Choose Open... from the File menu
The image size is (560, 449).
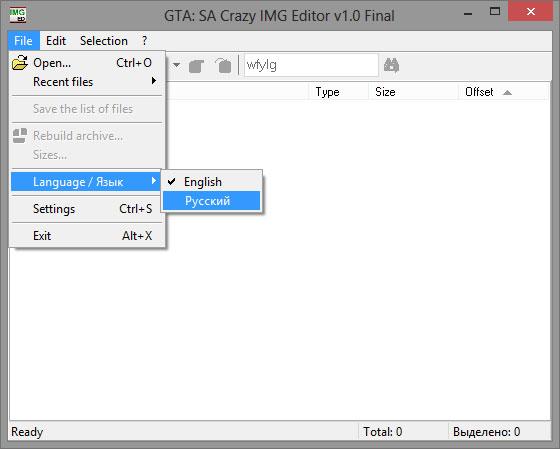pos(87,63)
